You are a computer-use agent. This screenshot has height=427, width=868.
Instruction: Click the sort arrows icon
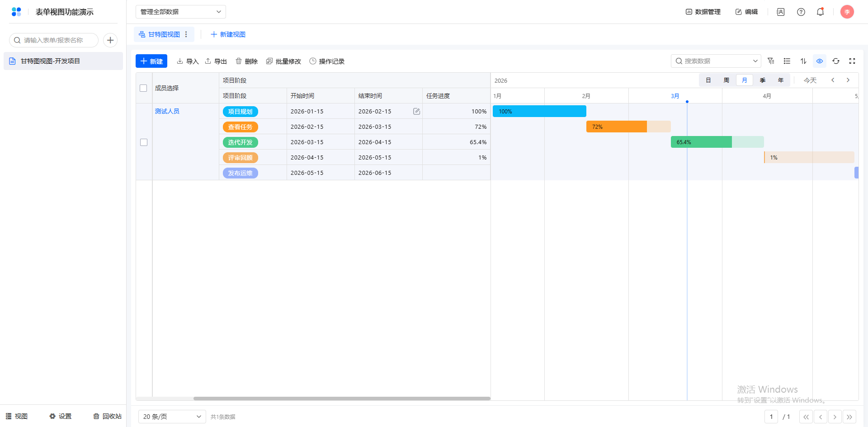[x=803, y=61]
